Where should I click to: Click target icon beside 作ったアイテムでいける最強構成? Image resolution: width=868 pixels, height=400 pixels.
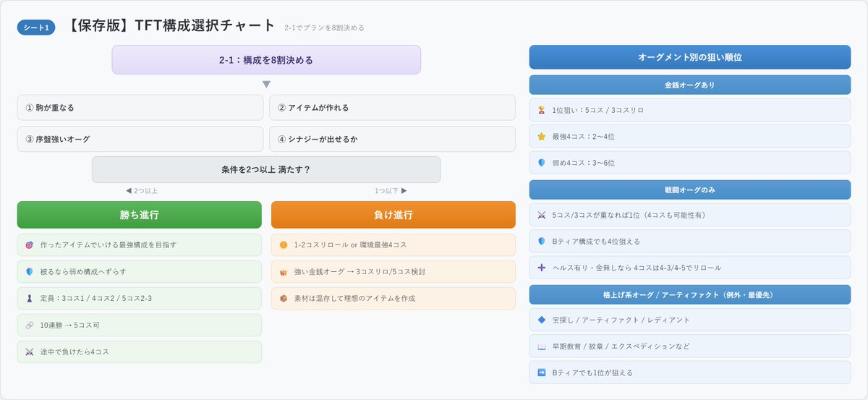pos(30,245)
